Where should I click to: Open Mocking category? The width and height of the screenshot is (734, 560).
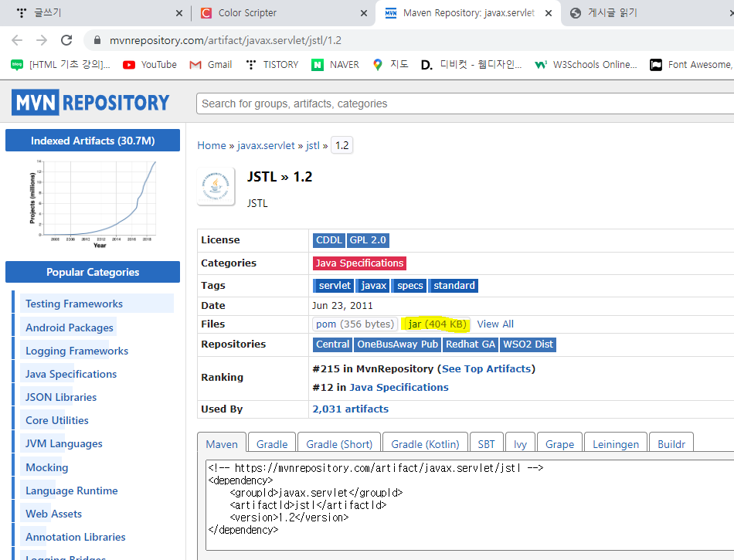[47, 467]
